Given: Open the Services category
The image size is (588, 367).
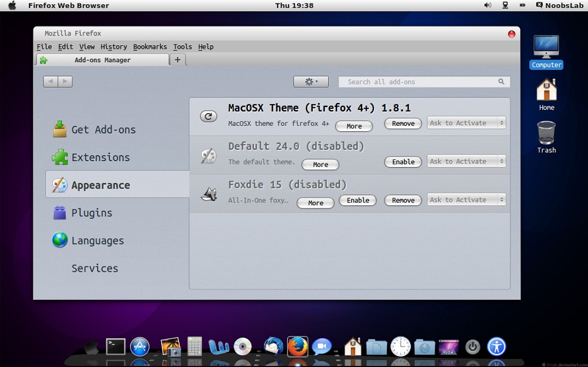Looking at the screenshot, I should [x=95, y=268].
